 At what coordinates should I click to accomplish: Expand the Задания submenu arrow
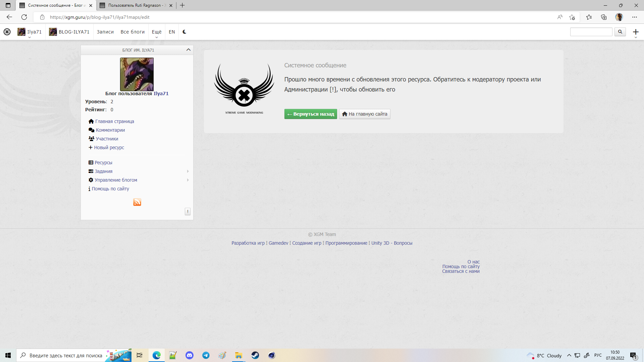[188, 171]
